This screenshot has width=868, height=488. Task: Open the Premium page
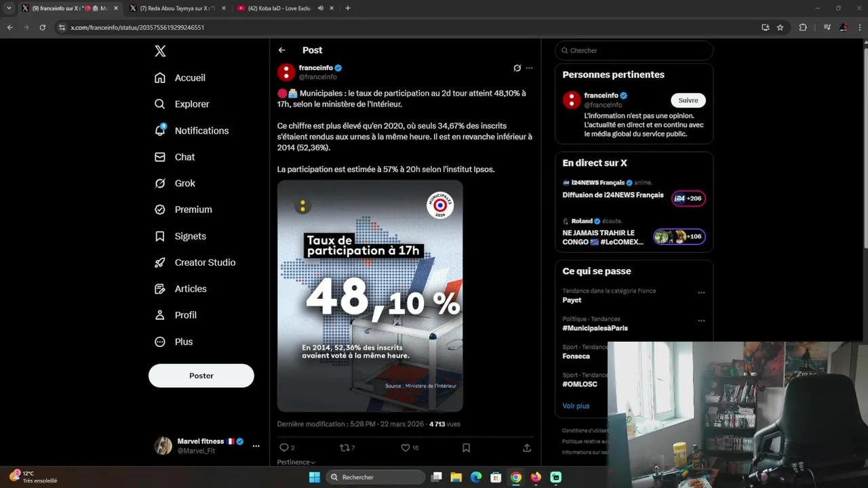pos(183,210)
